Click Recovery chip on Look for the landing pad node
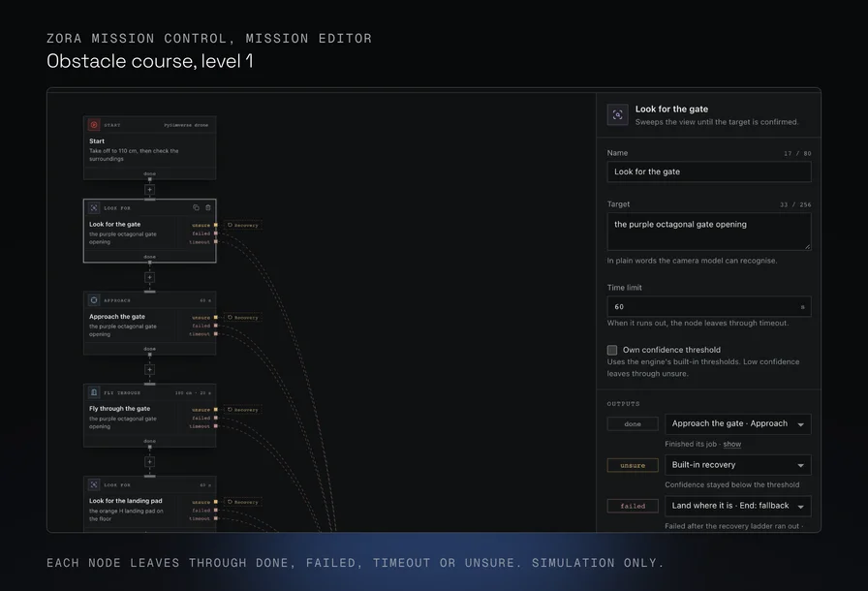The width and height of the screenshot is (868, 591). [x=242, y=502]
